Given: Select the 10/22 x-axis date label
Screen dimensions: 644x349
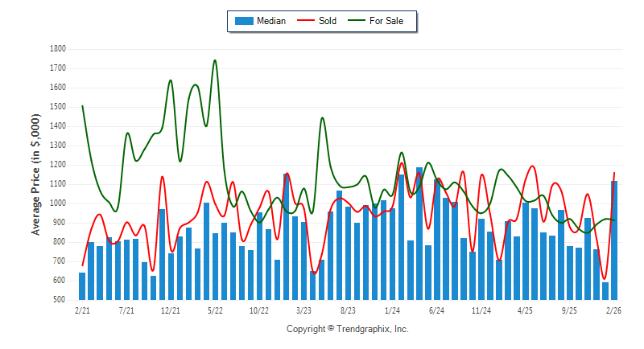Looking at the screenshot, I should click(x=259, y=310).
